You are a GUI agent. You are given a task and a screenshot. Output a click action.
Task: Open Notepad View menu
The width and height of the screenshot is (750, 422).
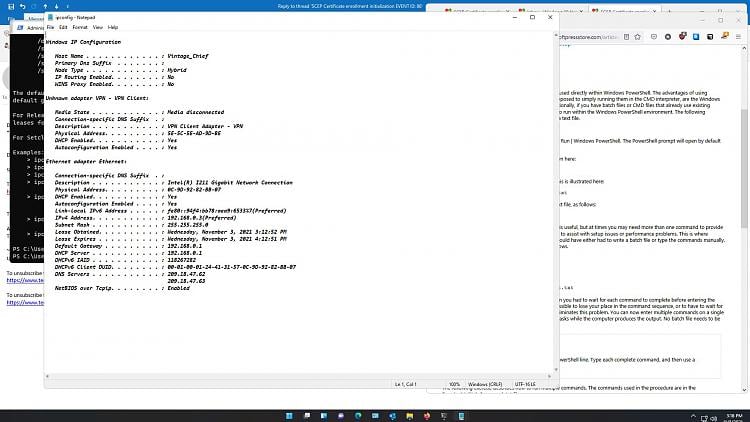click(x=98, y=27)
